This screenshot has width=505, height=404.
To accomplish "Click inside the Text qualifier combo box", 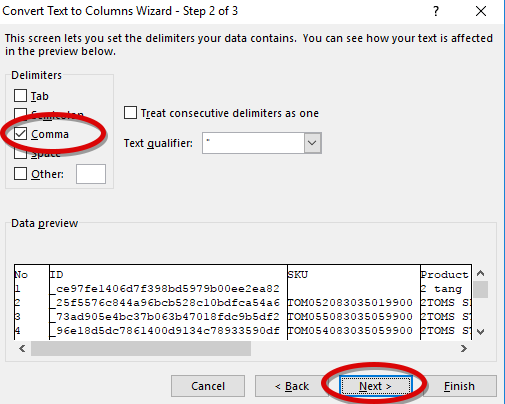I will coord(253,143).
